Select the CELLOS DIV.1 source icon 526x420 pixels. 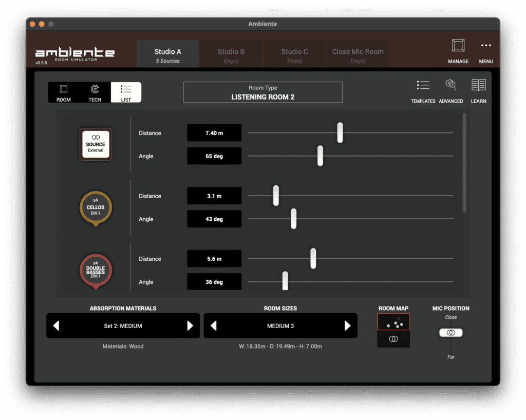pyautogui.click(x=95, y=207)
